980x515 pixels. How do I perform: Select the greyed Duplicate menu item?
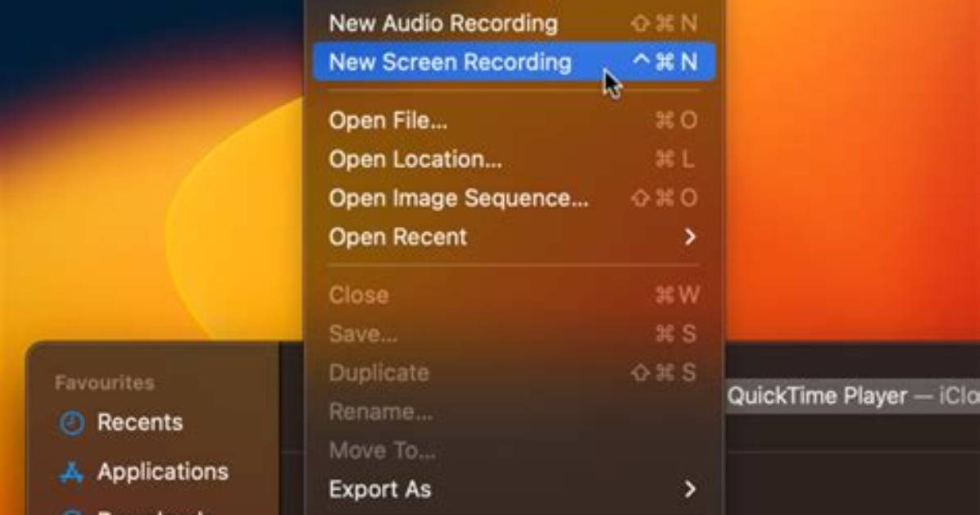click(514, 372)
